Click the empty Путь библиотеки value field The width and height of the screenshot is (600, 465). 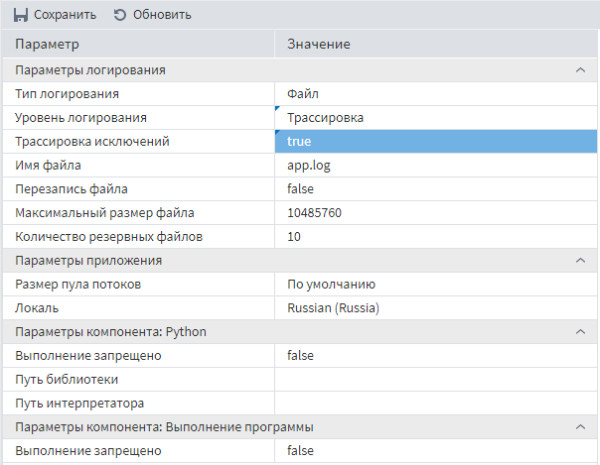tap(436, 379)
